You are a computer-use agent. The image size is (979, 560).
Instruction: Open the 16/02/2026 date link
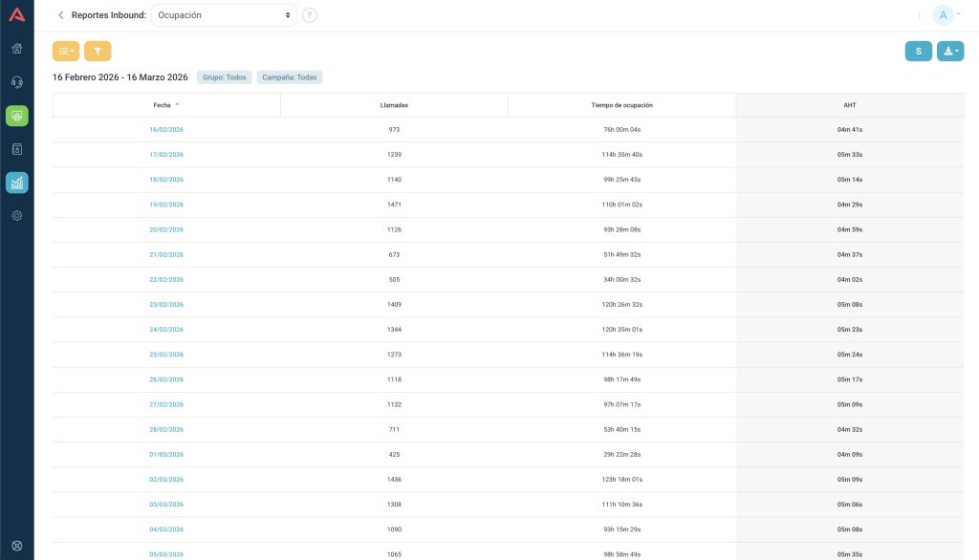166,129
